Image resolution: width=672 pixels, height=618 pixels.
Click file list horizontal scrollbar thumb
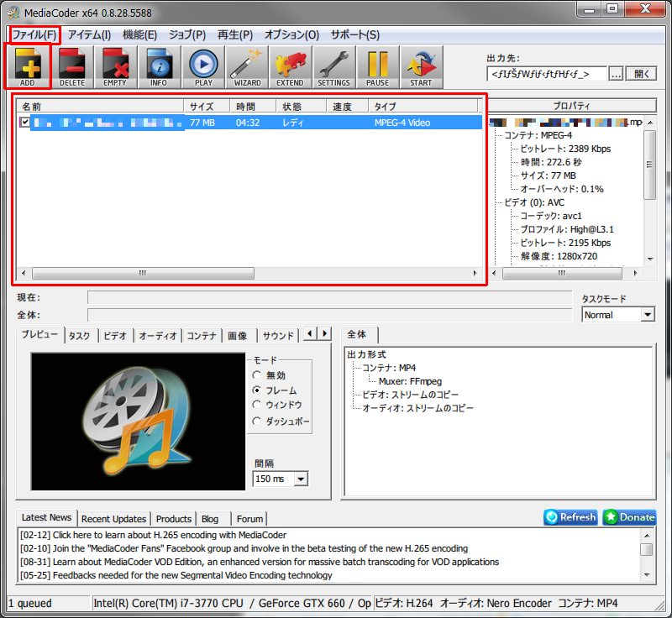143,273
